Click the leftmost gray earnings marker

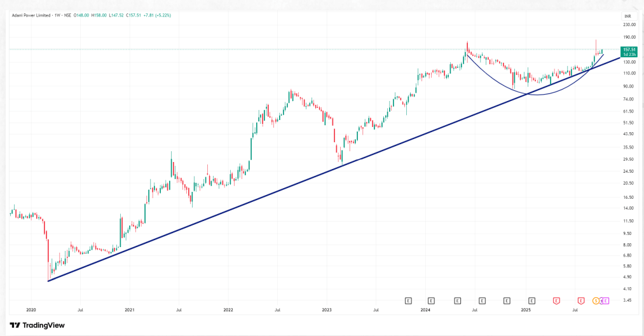[x=408, y=300]
